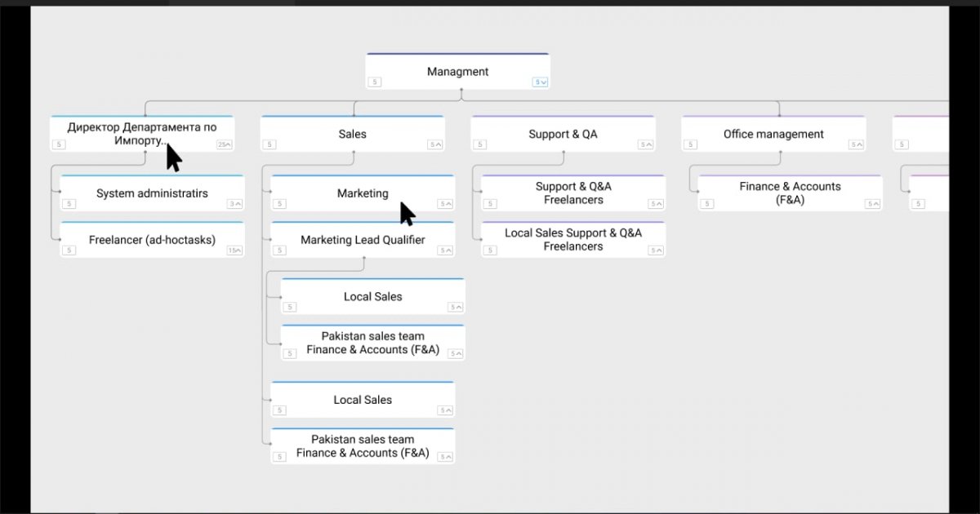
Task: Collapse the Директор Департамента node's 25 toggle
Action: [x=225, y=144]
